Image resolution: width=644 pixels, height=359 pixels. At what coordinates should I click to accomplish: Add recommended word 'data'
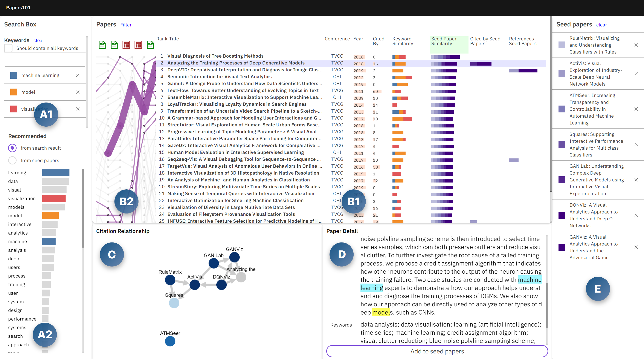point(13,181)
